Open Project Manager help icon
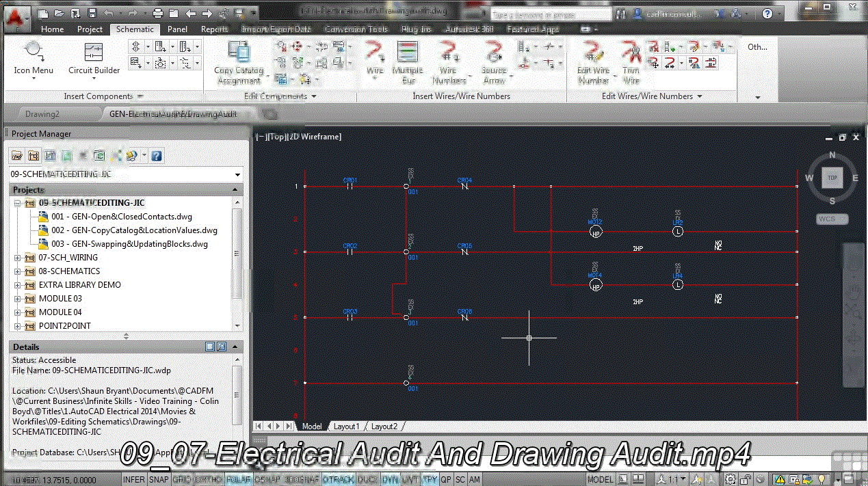Image resolution: width=868 pixels, height=486 pixels. (157, 156)
